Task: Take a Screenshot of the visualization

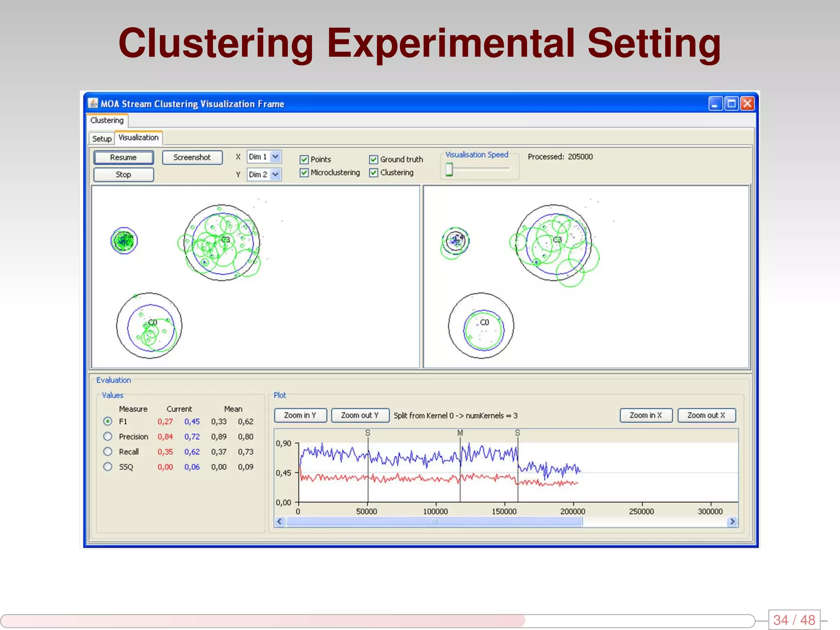Action: pyautogui.click(x=192, y=157)
